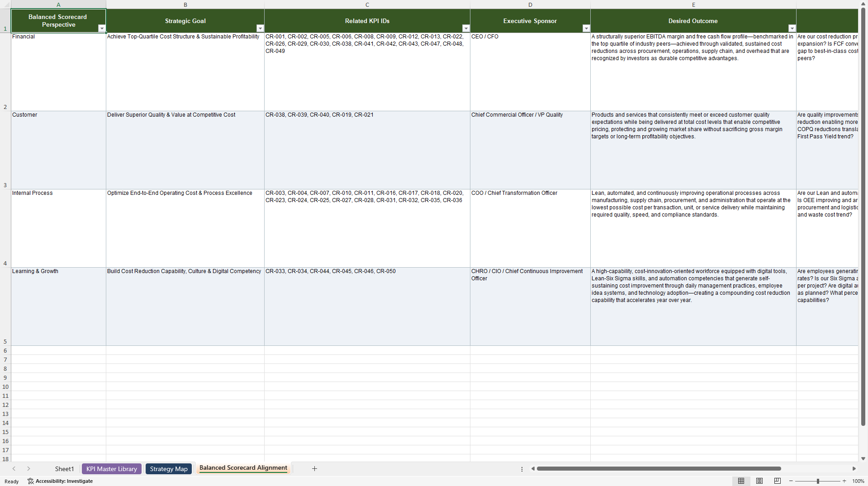Image resolution: width=868 pixels, height=486 pixels.
Task: Open filter dropdown for Balanced Scorecard Perspective
Action: click(102, 28)
